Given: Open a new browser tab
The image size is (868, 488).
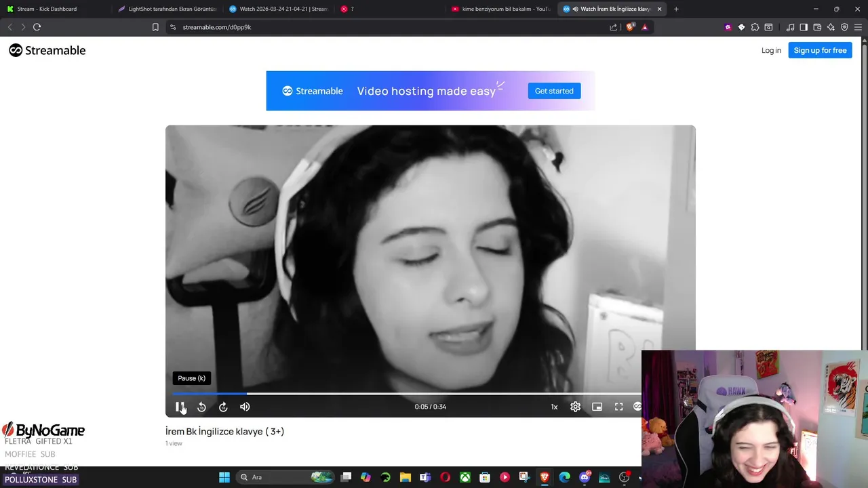Looking at the screenshot, I should 676,9.
